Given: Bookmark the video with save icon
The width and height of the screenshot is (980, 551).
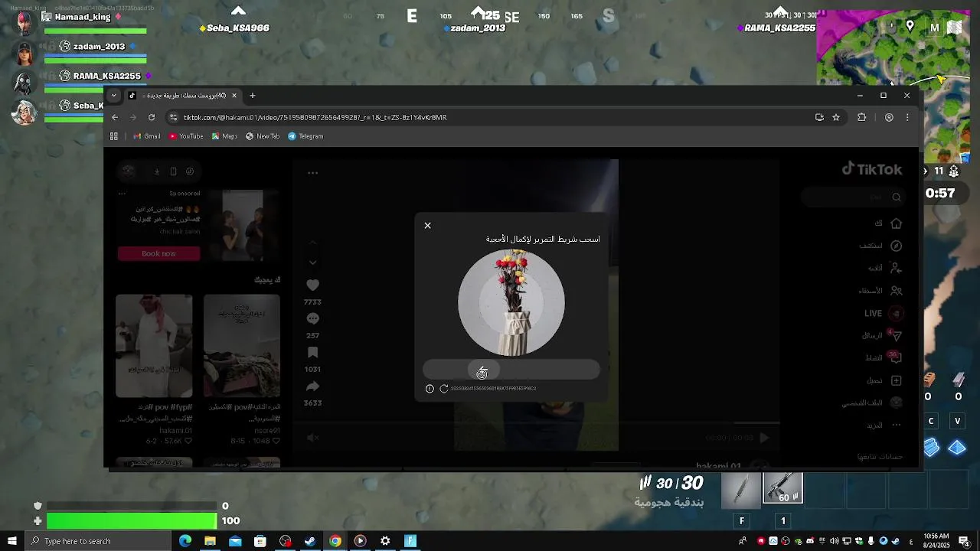Looking at the screenshot, I should (312, 353).
